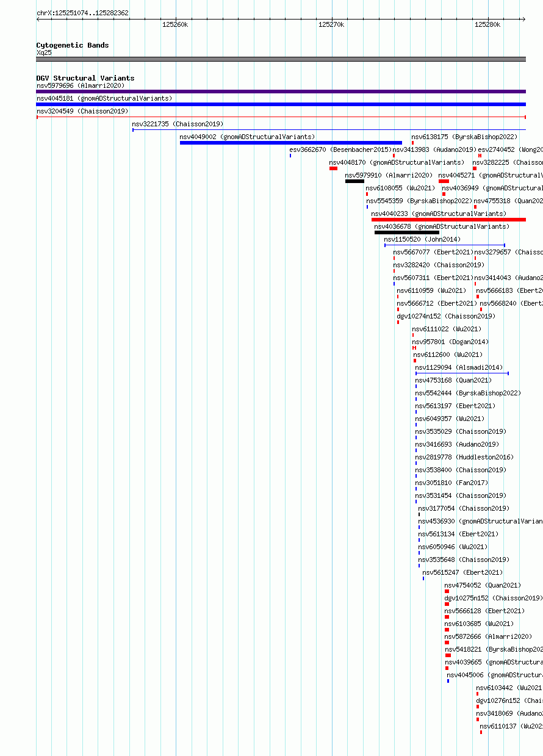Open the esv3662670 (Besenbacher2015) variant
The width and height of the screenshot is (543, 756).
[340, 149]
